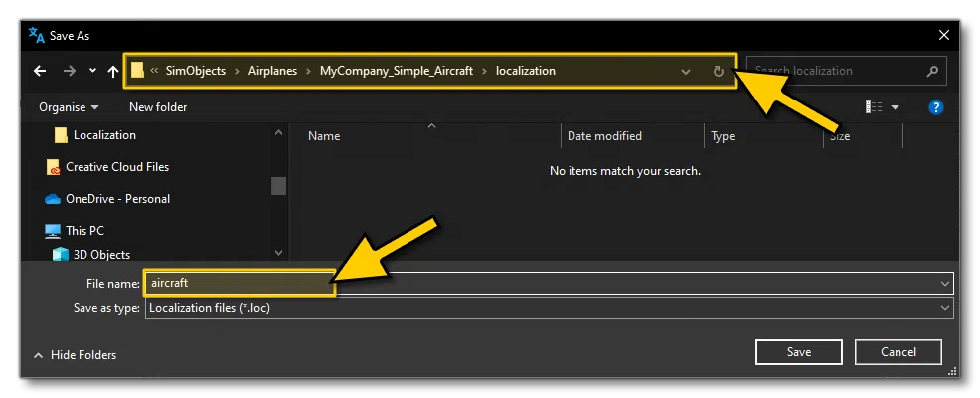Viewport: 980px width, 398px height.
Task: Click the forward navigation arrow
Action: [70, 71]
